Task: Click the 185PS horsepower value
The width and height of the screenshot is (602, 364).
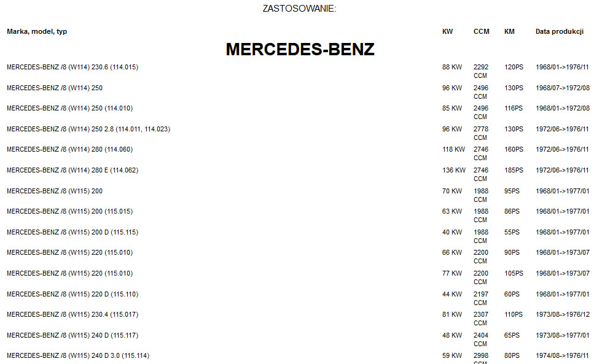Action: 514,170
